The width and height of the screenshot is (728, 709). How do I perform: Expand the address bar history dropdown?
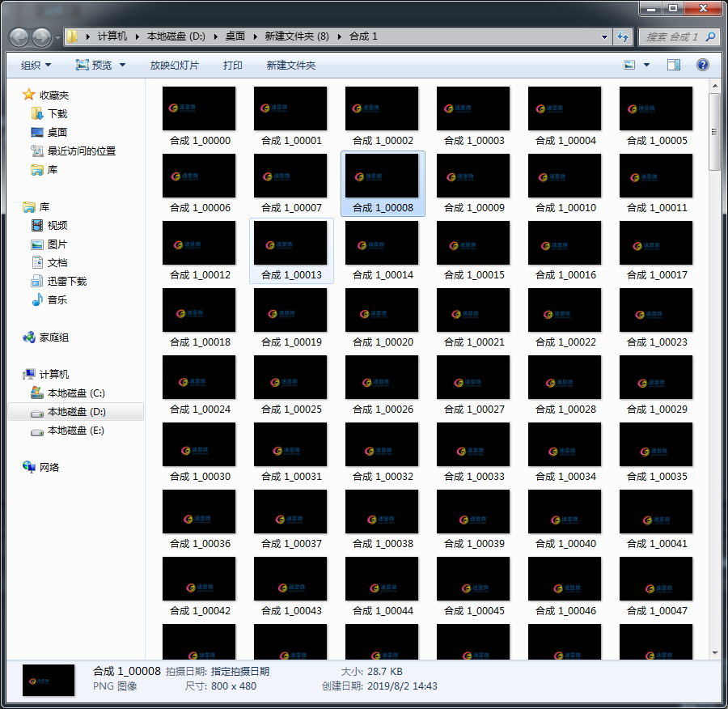coord(604,36)
